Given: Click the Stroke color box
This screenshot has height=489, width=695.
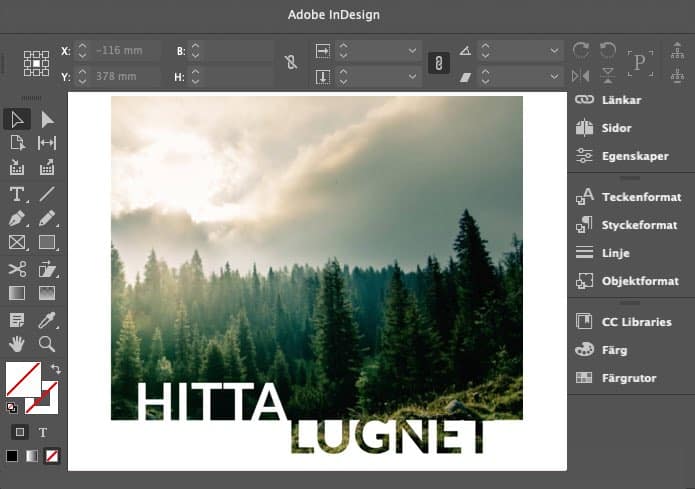Looking at the screenshot, I should point(49,403).
